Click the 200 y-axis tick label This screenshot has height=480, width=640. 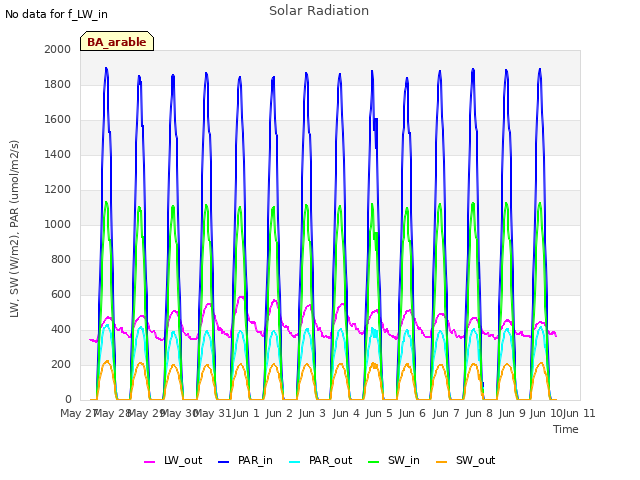pos(61,364)
